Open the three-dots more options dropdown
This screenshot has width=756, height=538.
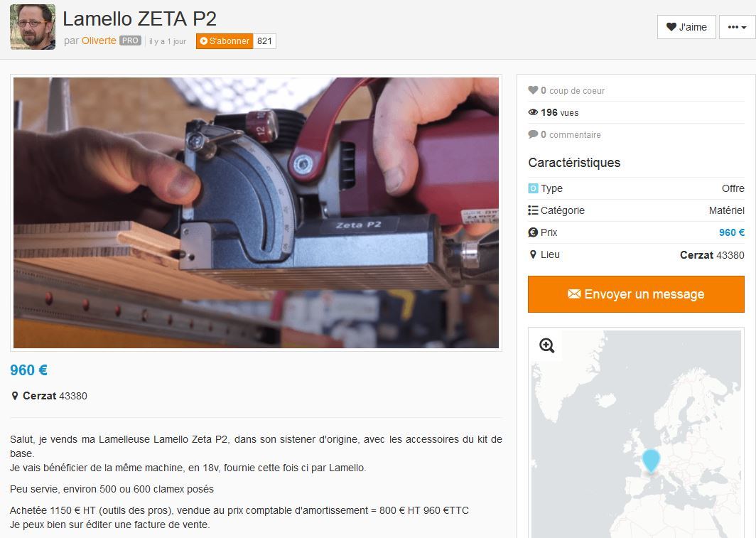[737, 27]
